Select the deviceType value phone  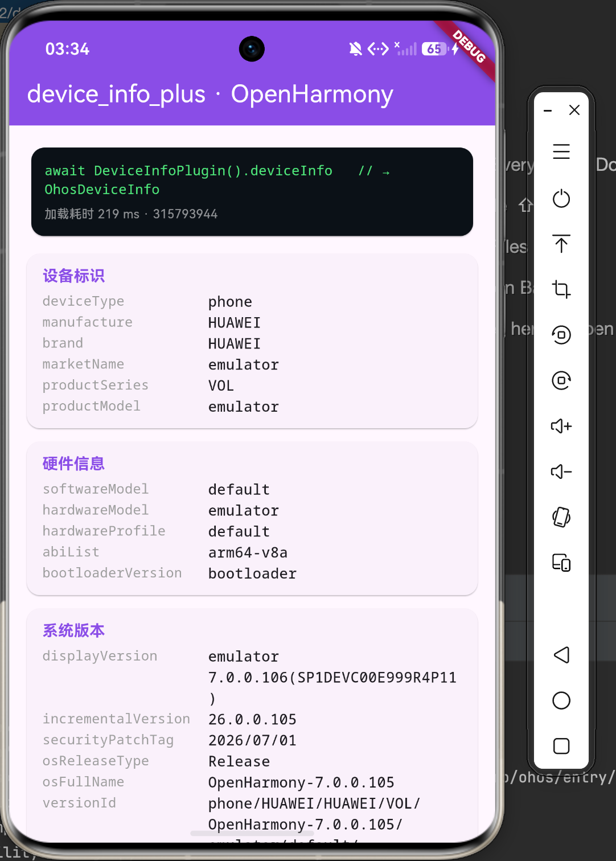pyautogui.click(x=230, y=302)
